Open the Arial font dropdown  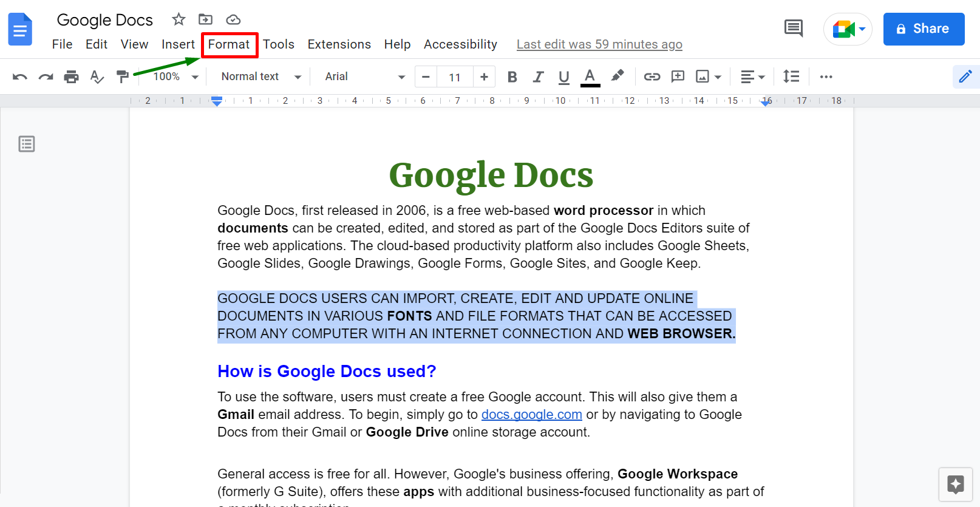click(x=365, y=77)
